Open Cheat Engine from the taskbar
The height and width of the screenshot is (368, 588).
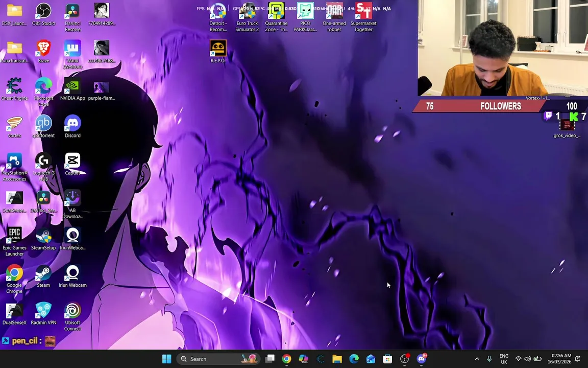pyautogui.click(x=320, y=359)
